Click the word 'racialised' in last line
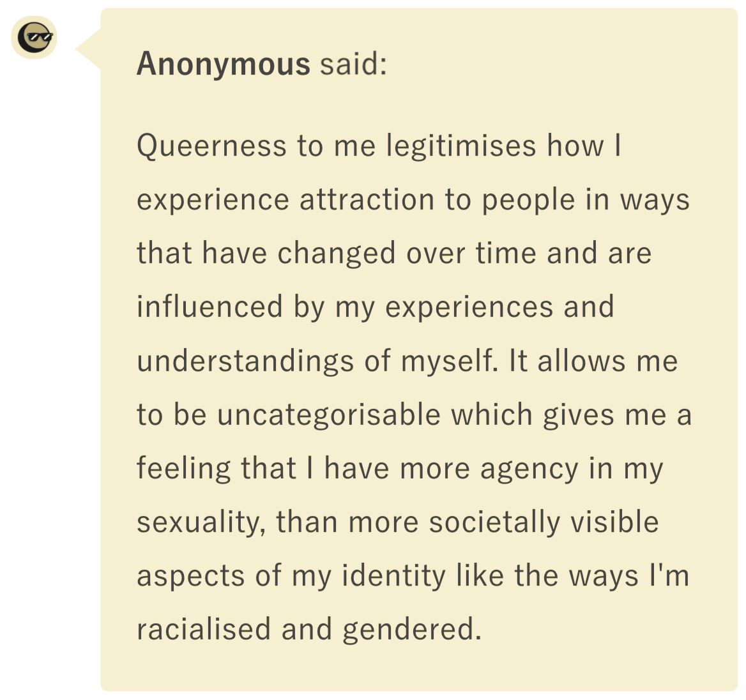The image size is (746, 700). [204, 629]
